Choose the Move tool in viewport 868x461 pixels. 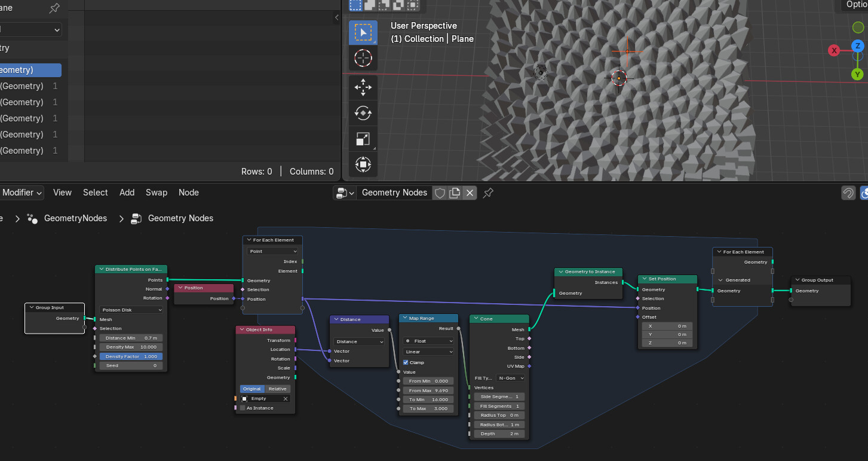pos(363,87)
